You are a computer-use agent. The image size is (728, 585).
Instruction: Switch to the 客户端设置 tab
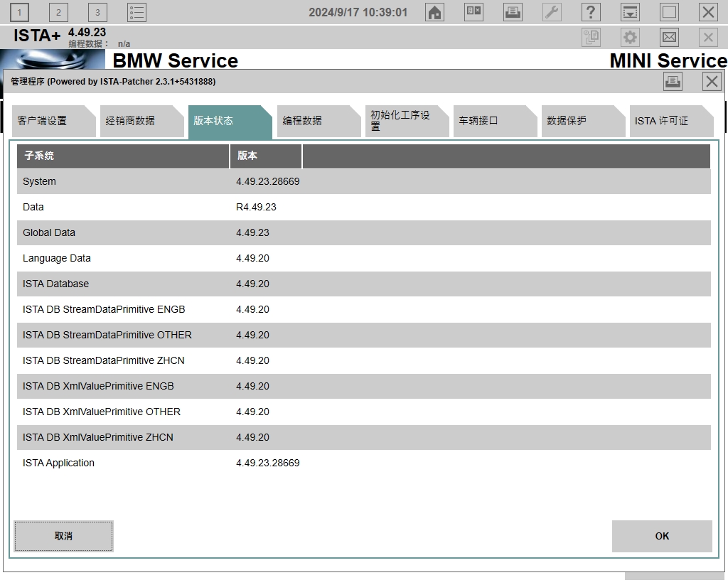(54, 121)
